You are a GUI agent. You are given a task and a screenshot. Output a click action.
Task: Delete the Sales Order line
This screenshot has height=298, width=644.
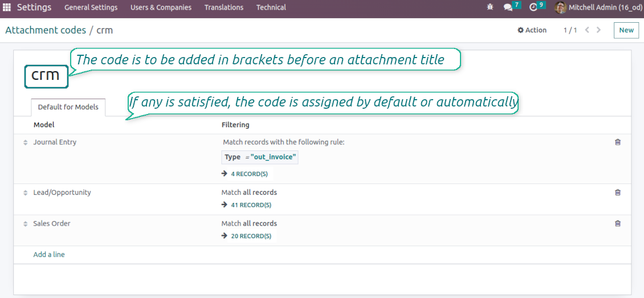pos(617,223)
